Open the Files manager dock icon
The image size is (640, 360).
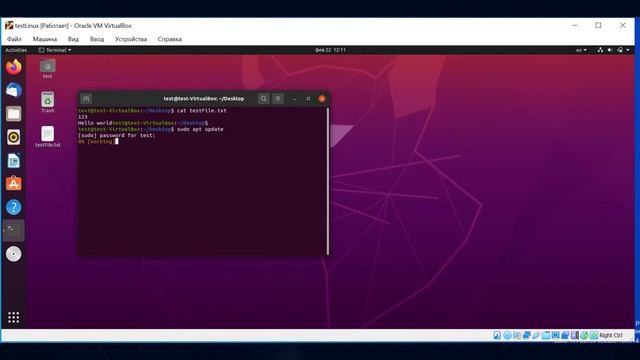[x=13, y=114]
